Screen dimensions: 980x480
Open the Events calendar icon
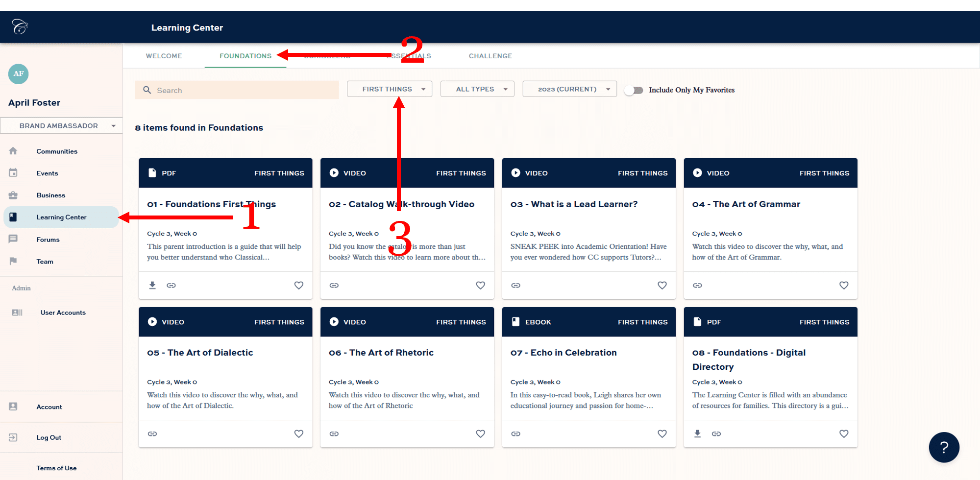pyautogui.click(x=13, y=173)
